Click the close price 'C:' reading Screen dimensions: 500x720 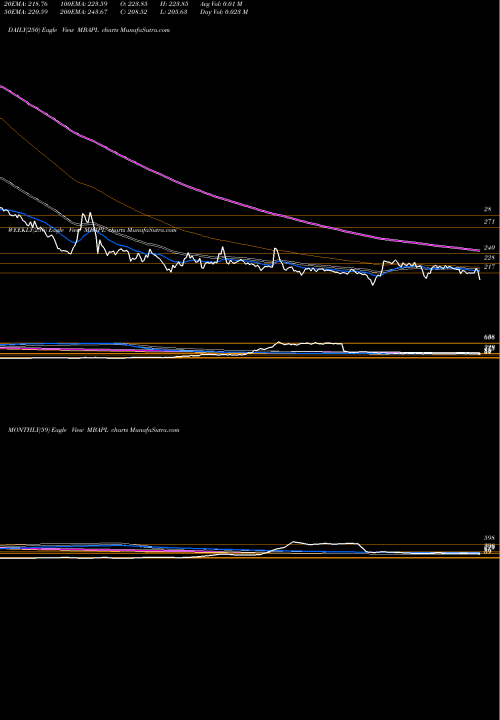134,12
